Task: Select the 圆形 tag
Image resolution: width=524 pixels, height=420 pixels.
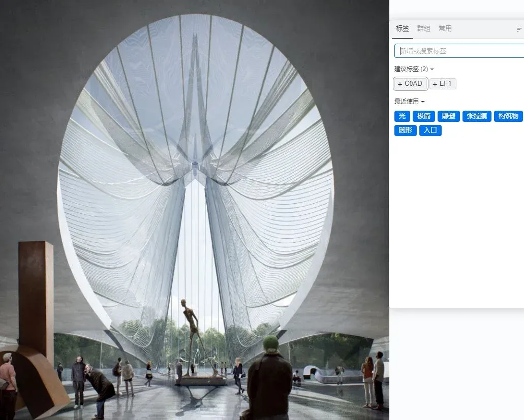Action: click(x=406, y=130)
